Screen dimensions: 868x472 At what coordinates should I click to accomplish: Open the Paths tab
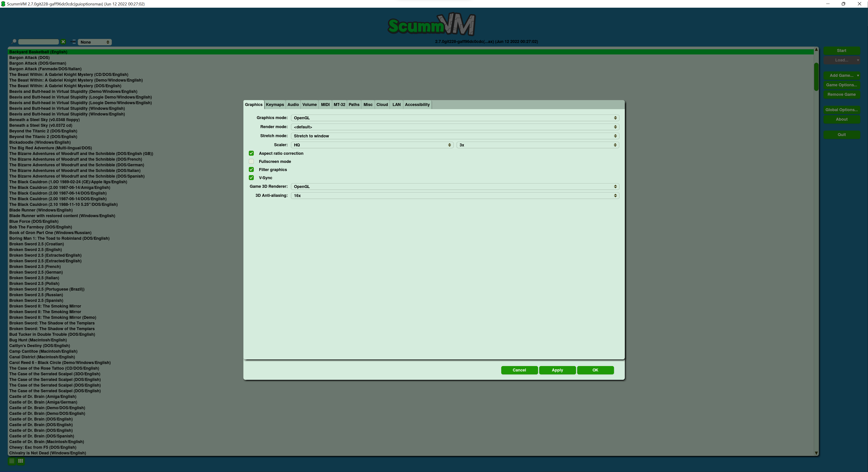pyautogui.click(x=354, y=104)
